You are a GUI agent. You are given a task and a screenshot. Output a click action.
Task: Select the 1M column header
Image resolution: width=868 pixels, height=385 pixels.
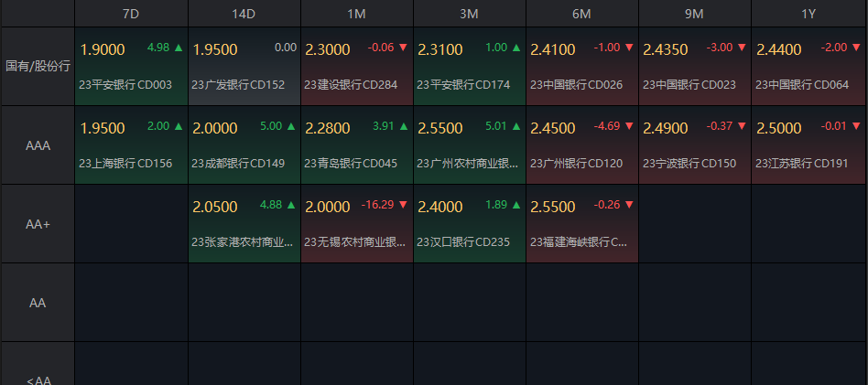coord(356,14)
